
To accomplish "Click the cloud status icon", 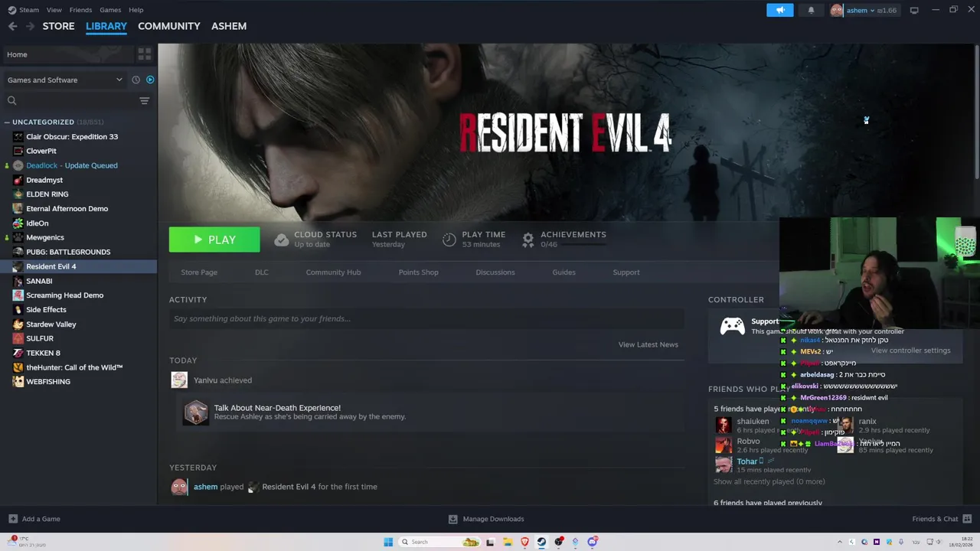I will (282, 240).
